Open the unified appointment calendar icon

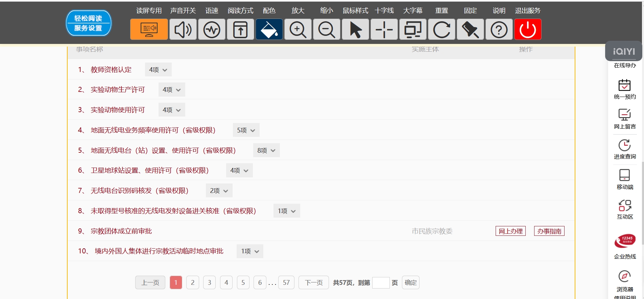tap(624, 85)
